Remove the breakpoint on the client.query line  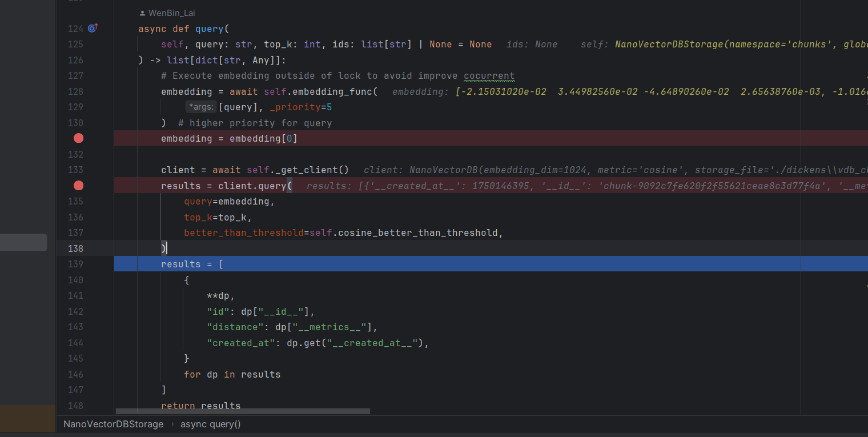click(79, 185)
